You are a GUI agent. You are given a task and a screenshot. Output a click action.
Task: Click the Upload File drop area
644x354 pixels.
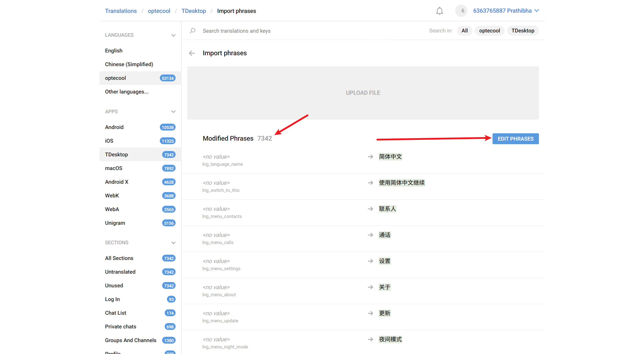(x=363, y=93)
